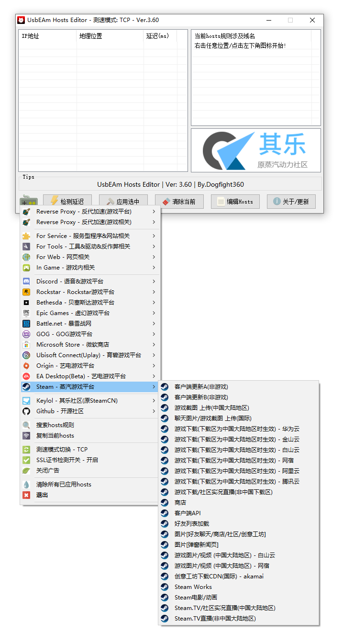Expand the Steam submenu arrow
The width and height of the screenshot is (343, 644).
tap(154, 387)
